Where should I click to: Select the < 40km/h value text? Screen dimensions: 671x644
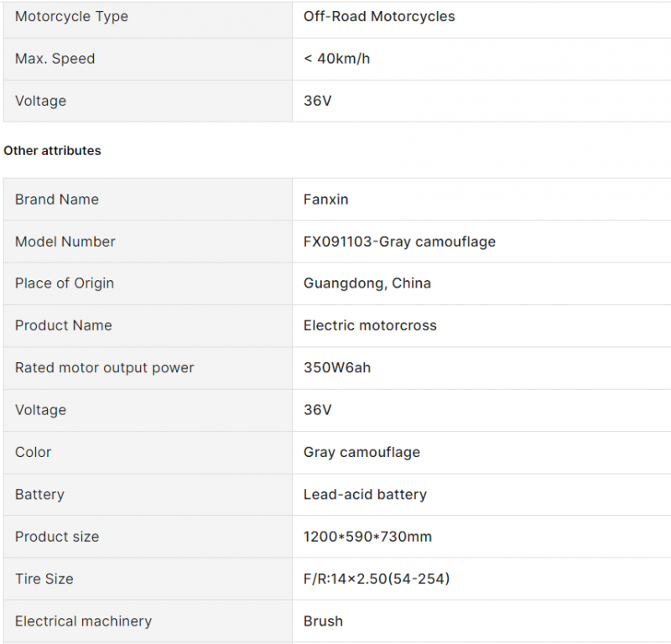tap(337, 59)
